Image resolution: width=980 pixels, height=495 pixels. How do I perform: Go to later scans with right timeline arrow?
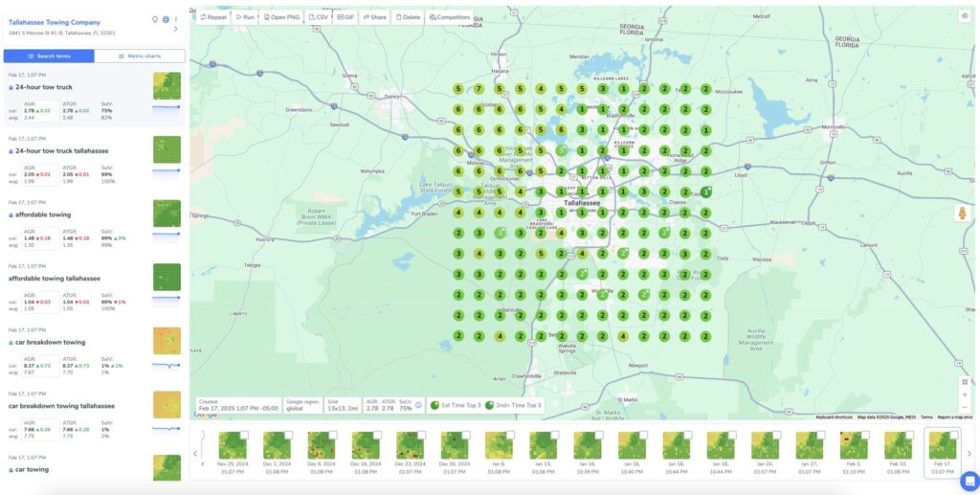(969, 454)
